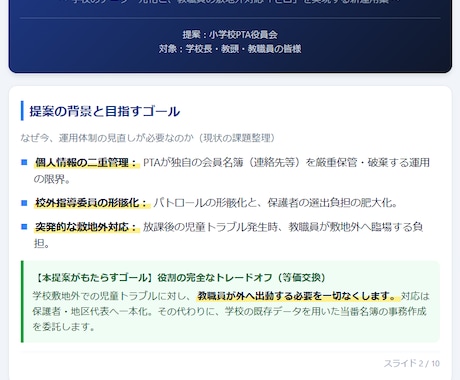Click the highlighted label 突発的な敷地外対応：
This screenshot has height=380, width=460.
click(87, 227)
